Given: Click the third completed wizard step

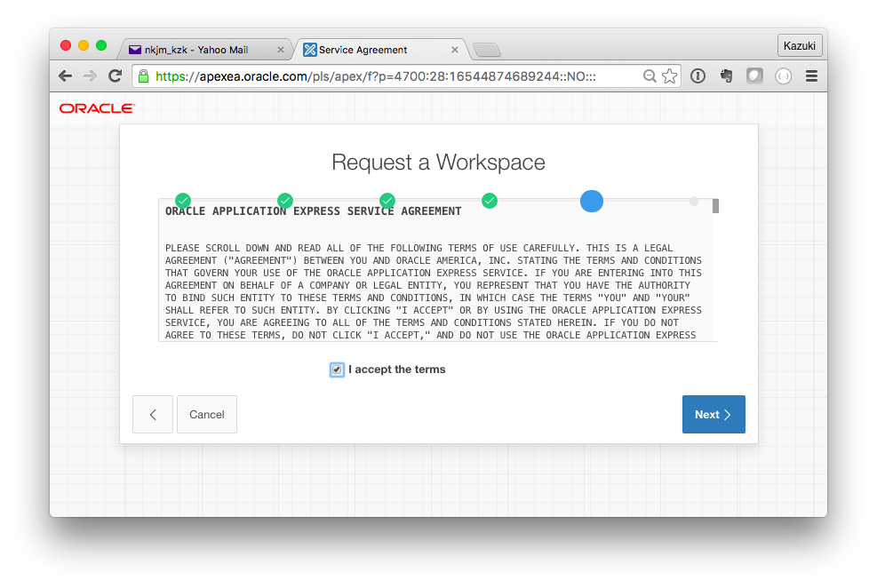Looking at the screenshot, I should point(387,201).
